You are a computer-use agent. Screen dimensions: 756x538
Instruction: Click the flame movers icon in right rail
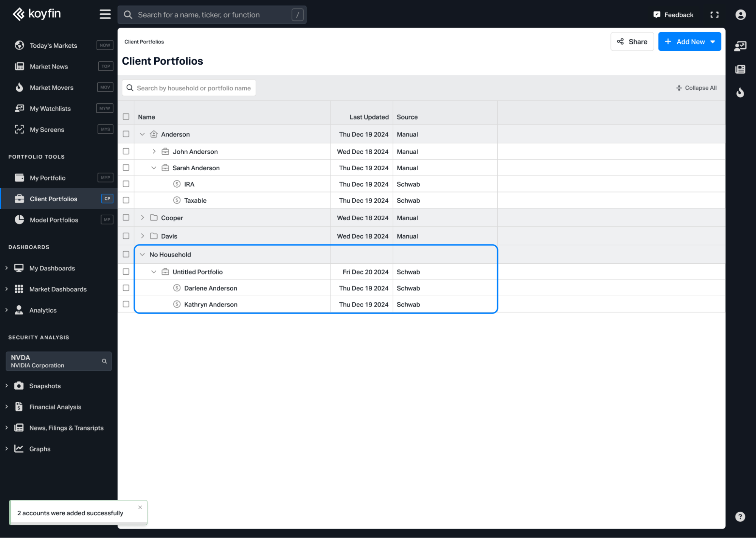point(740,92)
